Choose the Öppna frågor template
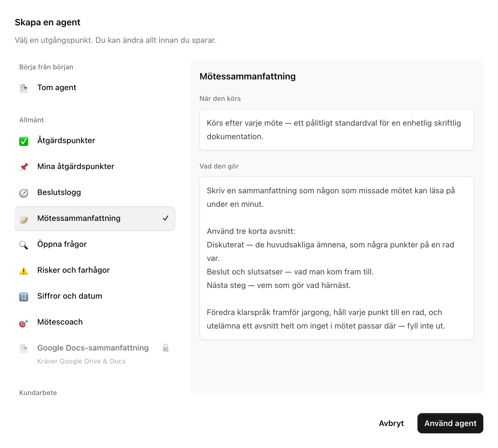 tap(95, 244)
